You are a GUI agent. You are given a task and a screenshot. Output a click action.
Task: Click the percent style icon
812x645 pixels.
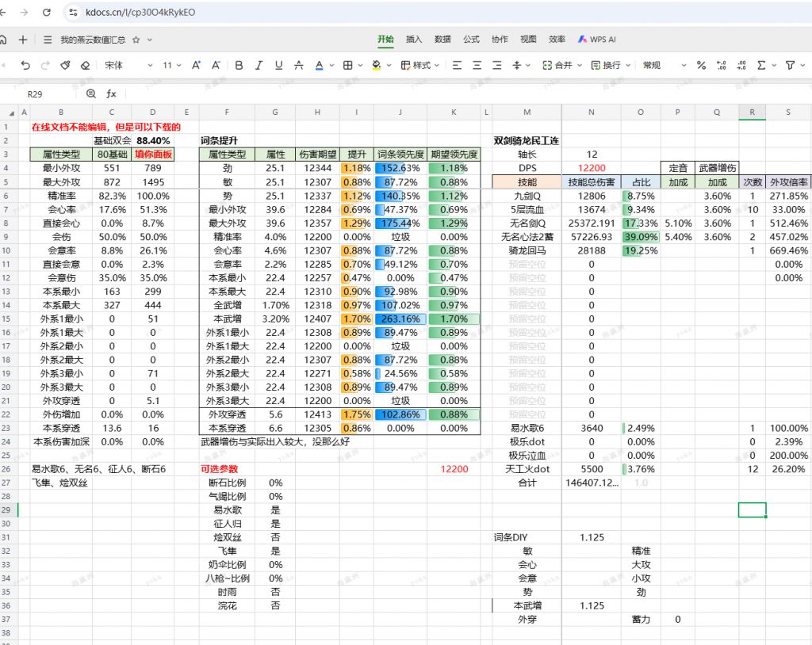pyautogui.click(x=701, y=66)
